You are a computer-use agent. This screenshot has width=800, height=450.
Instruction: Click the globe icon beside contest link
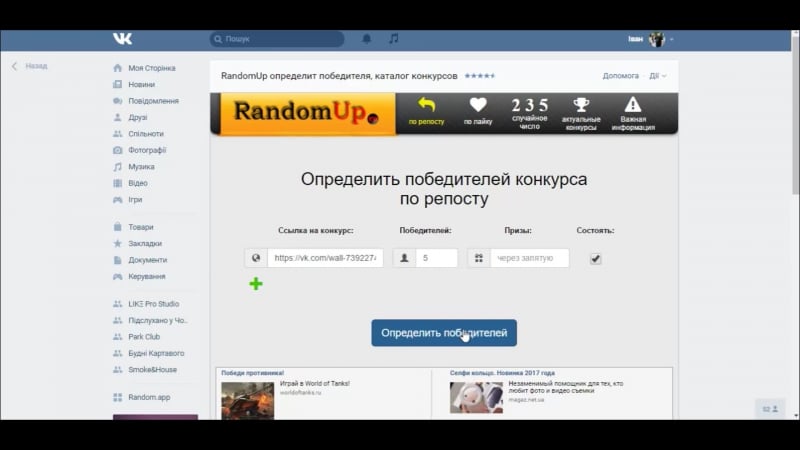(x=256, y=258)
